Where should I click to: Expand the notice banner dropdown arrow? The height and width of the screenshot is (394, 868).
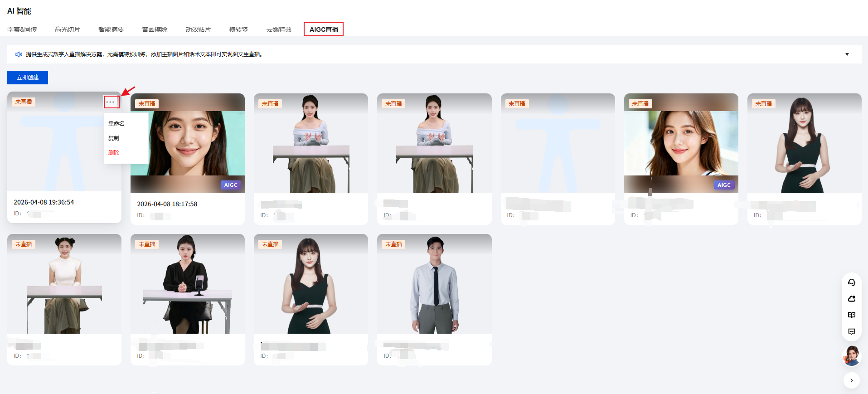(847, 54)
